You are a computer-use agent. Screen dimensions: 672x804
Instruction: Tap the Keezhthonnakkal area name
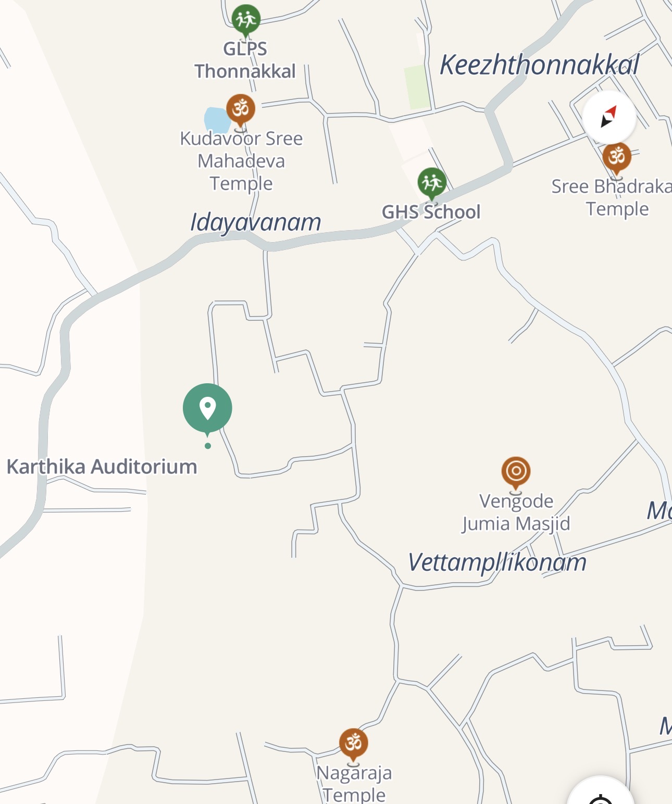539,65
